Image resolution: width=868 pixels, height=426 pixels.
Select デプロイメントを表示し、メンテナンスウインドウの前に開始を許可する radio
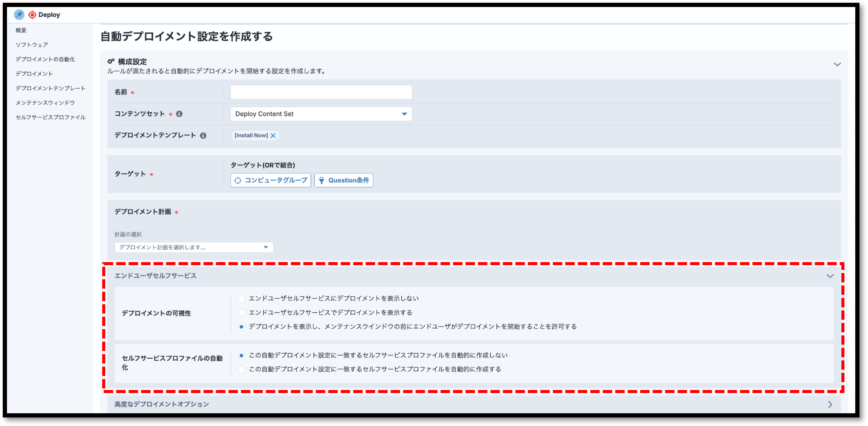[x=241, y=327]
